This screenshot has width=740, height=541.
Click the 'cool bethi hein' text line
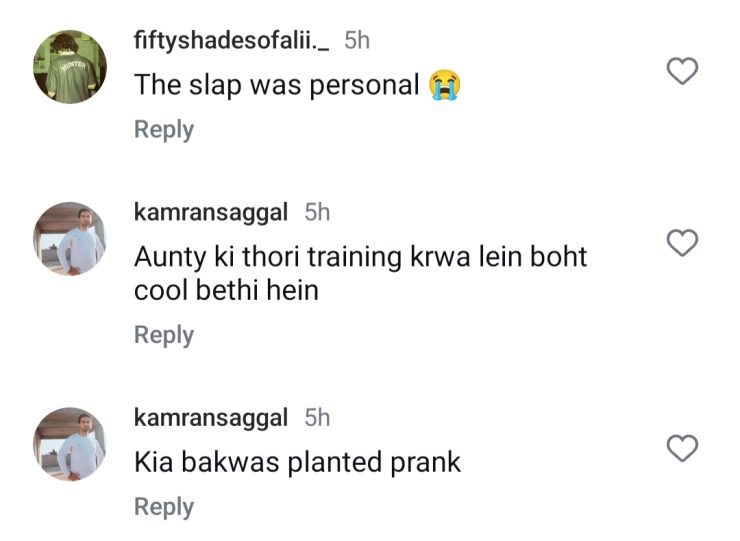tap(227, 290)
